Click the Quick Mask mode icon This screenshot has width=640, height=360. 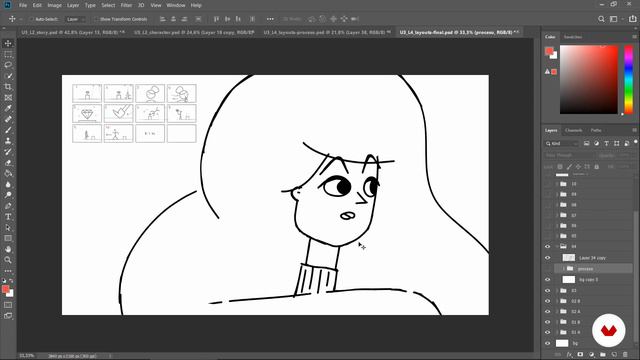click(x=8, y=305)
